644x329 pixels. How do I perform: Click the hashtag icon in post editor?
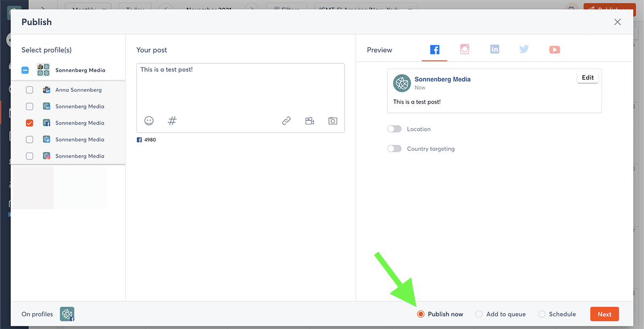pyautogui.click(x=172, y=121)
